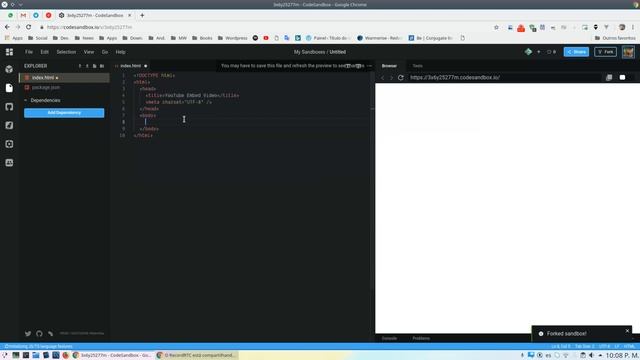Image resolution: width=640 pixels, height=360 pixels.
Task: Select the index.html editor tab
Action: pyautogui.click(x=131, y=66)
